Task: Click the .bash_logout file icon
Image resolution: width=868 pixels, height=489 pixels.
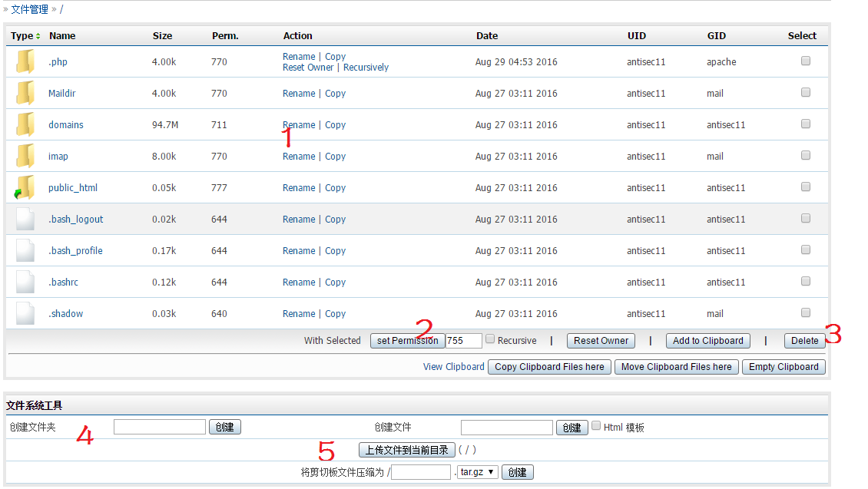Action: 25,219
